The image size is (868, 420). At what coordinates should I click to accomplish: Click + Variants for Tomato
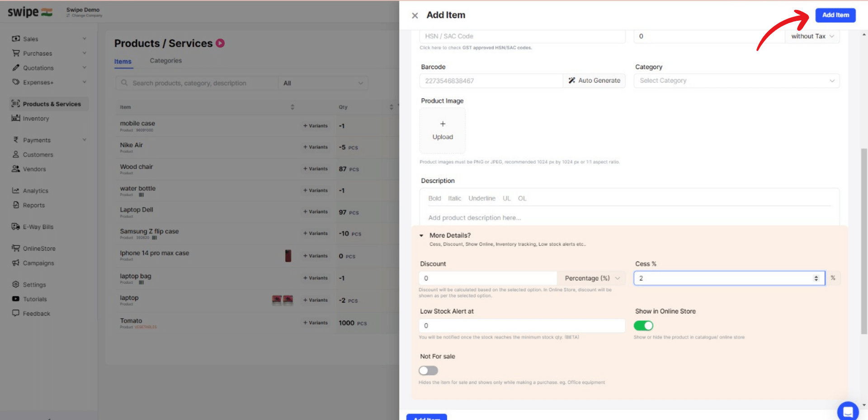(316, 323)
